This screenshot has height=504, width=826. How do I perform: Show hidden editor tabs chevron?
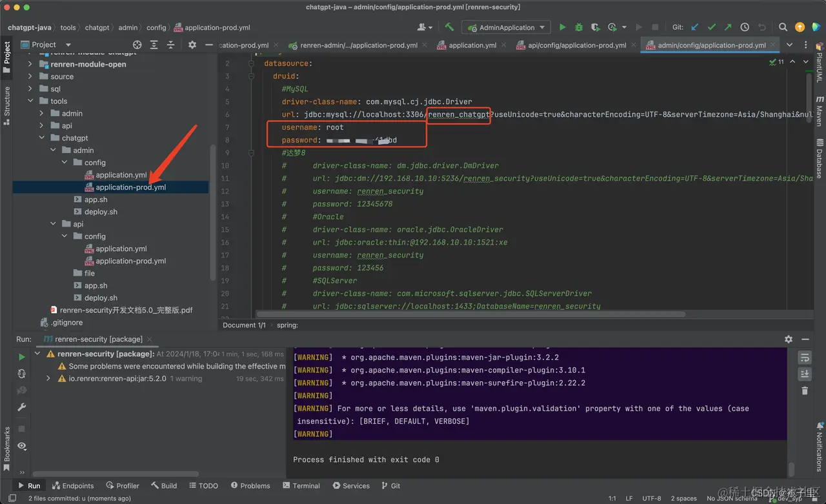click(x=789, y=45)
